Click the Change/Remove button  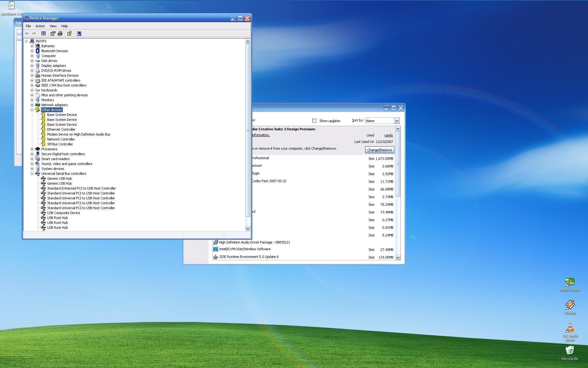click(x=379, y=150)
